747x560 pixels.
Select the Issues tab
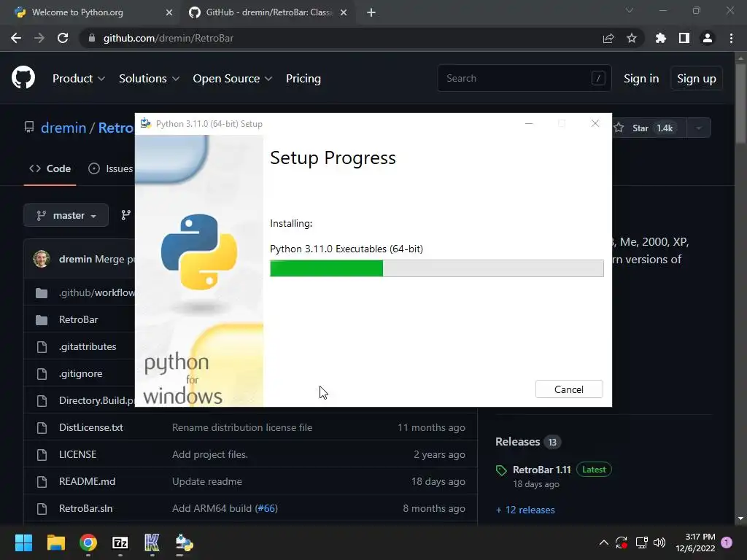coord(111,168)
